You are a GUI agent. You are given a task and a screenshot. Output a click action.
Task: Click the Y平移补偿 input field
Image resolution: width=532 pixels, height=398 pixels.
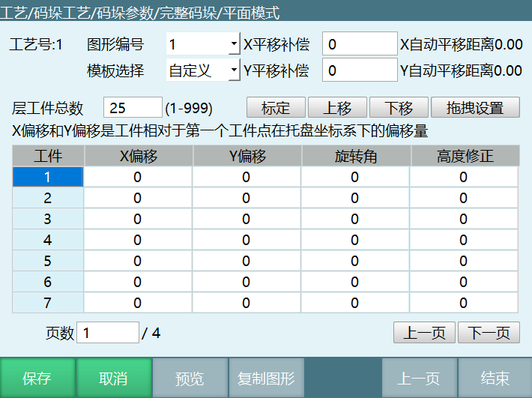360,70
